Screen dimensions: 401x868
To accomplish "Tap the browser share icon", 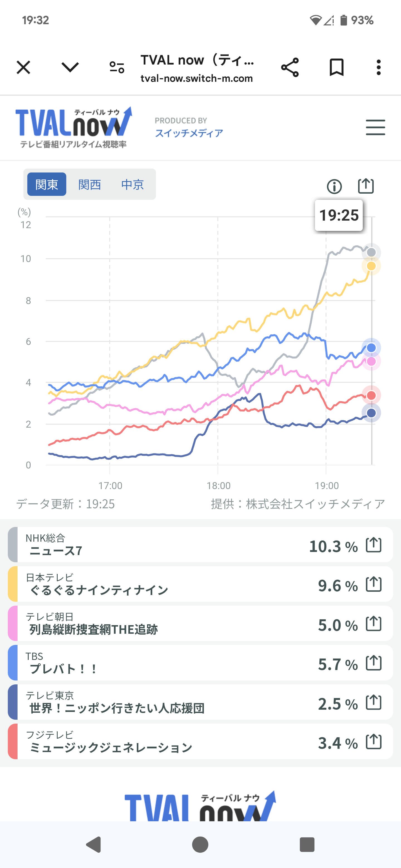I will point(290,67).
